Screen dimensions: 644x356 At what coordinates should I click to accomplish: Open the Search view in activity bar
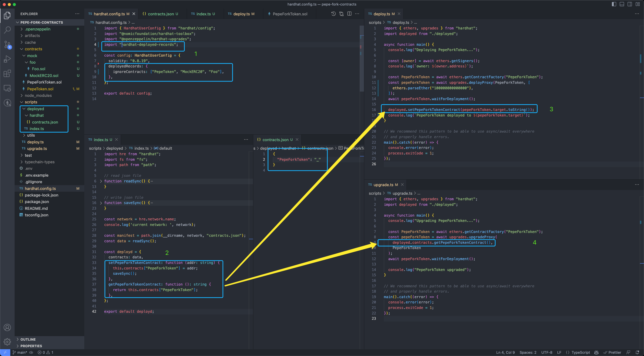(x=7, y=30)
